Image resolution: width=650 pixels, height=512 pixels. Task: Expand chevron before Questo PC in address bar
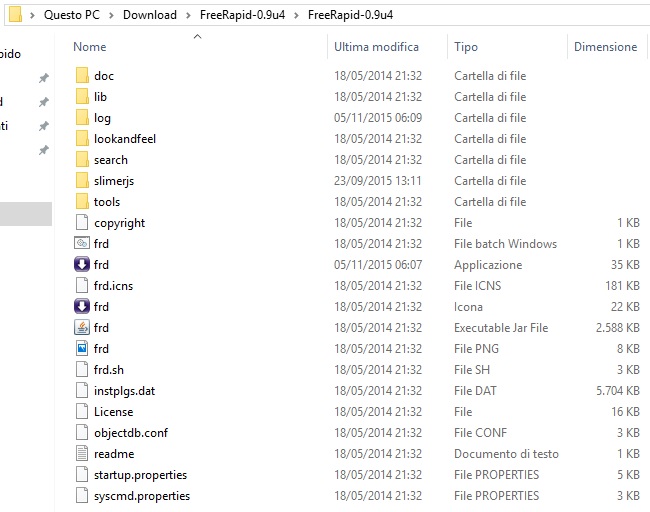(33, 15)
